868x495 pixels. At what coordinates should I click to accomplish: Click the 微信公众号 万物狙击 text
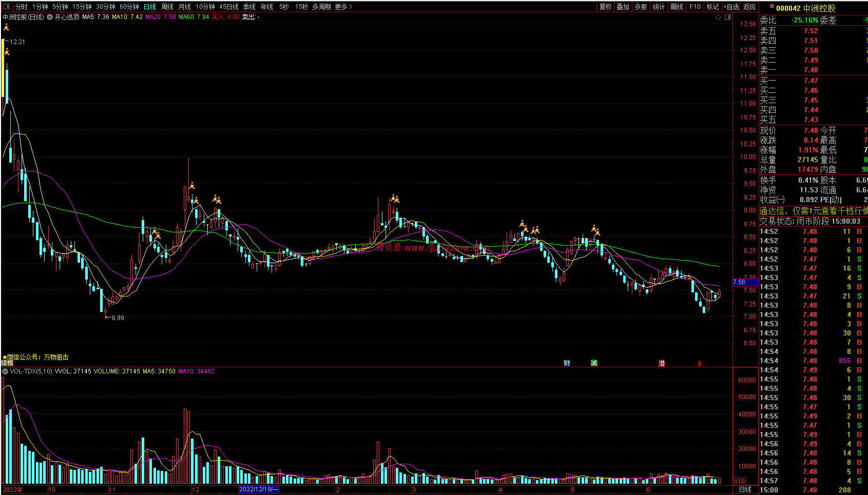point(35,357)
